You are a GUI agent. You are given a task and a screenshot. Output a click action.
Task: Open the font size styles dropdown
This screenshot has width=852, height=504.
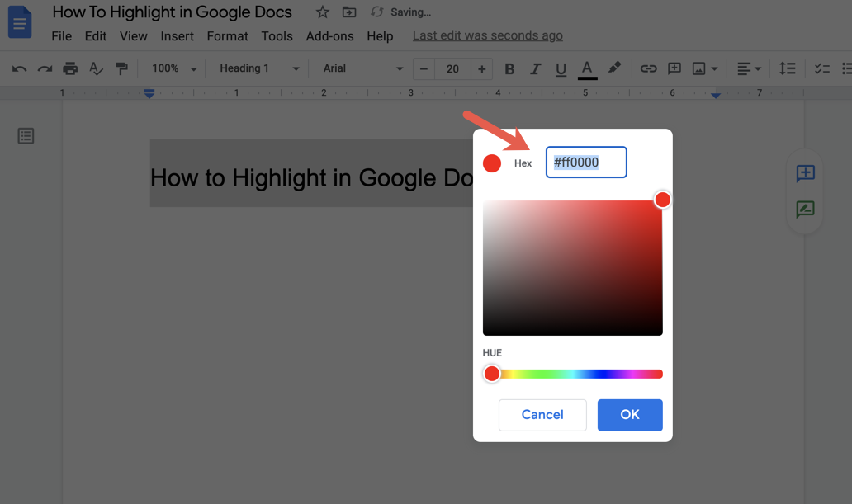[257, 68]
